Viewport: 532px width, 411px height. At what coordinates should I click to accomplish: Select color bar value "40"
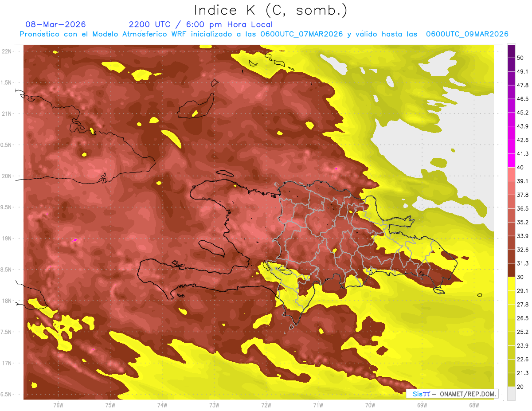[520, 168]
